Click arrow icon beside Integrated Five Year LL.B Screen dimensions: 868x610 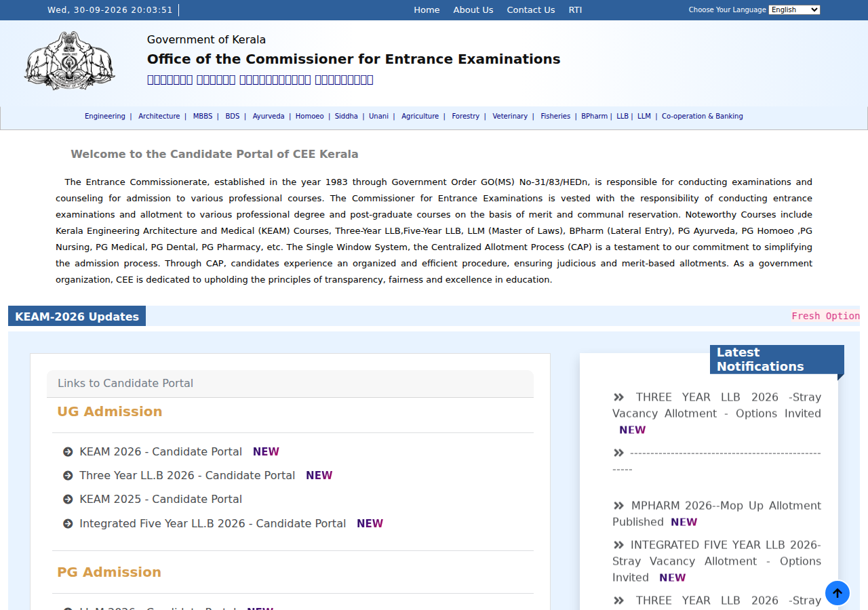coord(68,524)
